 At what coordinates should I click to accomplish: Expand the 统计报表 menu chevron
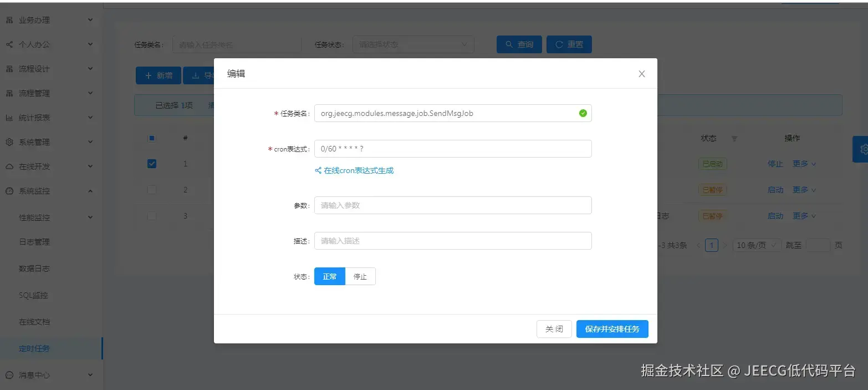pos(90,118)
